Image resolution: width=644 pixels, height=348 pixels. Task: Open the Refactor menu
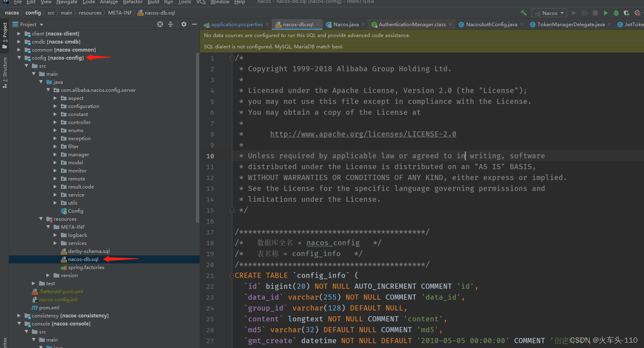[x=133, y=2]
